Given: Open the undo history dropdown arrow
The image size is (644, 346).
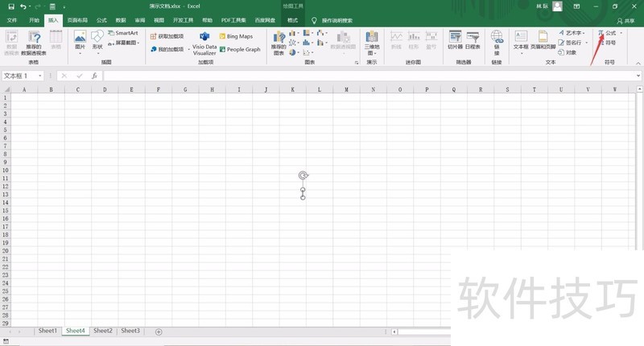Looking at the screenshot, I should [30, 6].
